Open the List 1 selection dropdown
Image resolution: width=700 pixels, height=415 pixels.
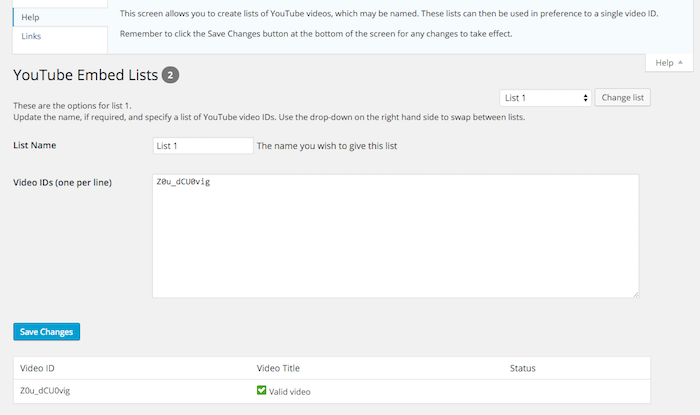click(x=545, y=98)
